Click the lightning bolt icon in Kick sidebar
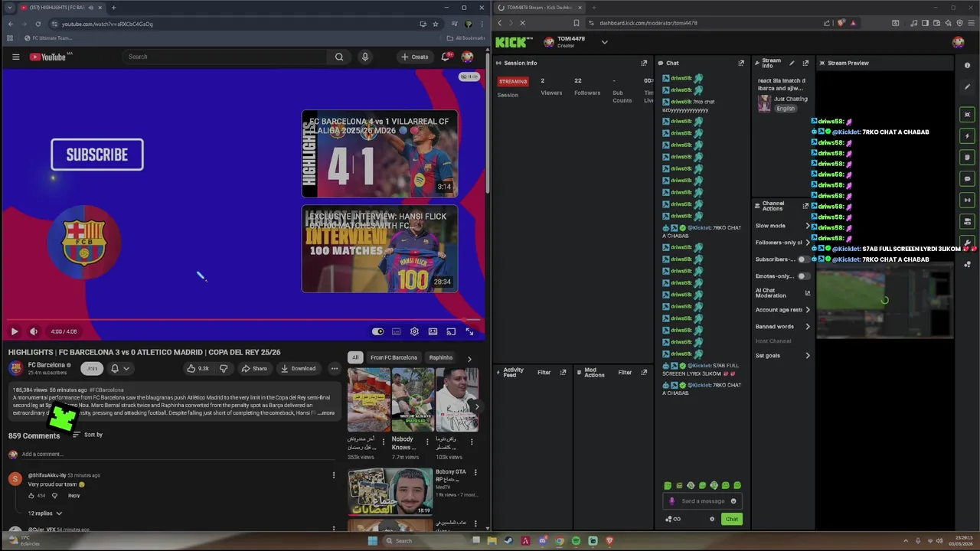The height and width of the screenshot is (551, 980). point(967,135)
